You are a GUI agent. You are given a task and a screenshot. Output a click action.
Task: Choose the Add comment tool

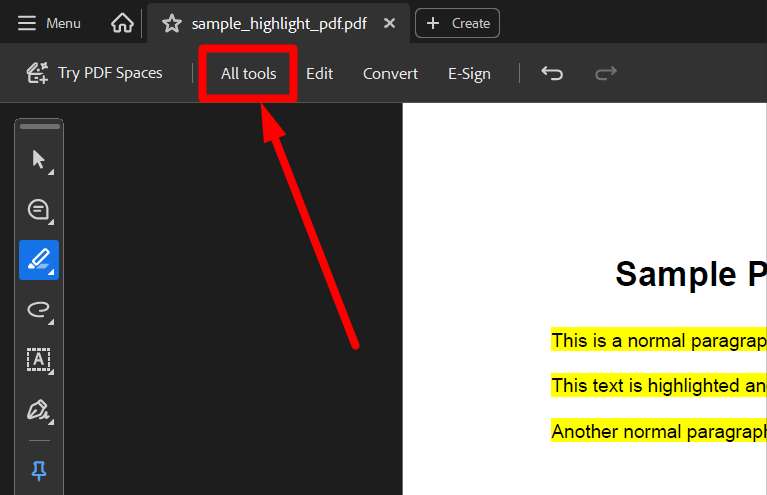39,210
